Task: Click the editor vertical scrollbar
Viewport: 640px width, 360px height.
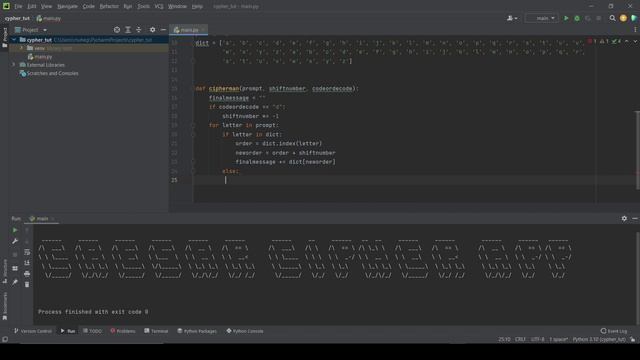Action: point(637,150)
